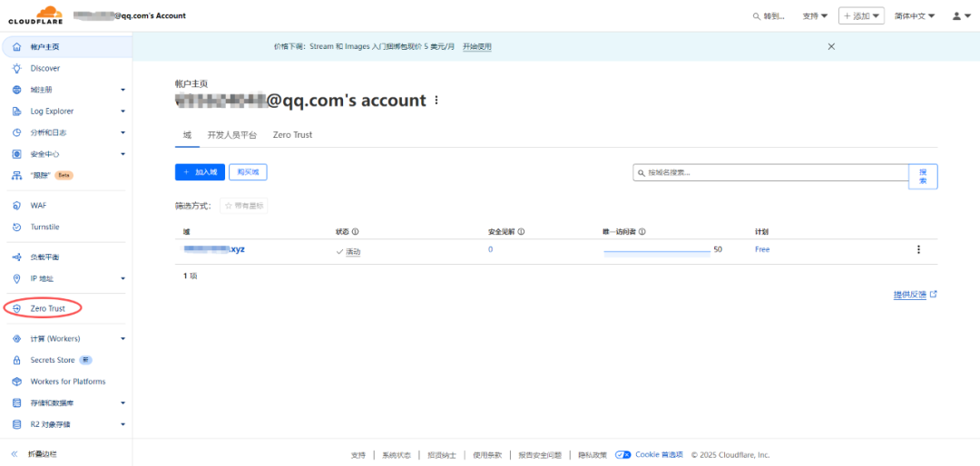Click the security insights value 0

[x=491, y=249]
